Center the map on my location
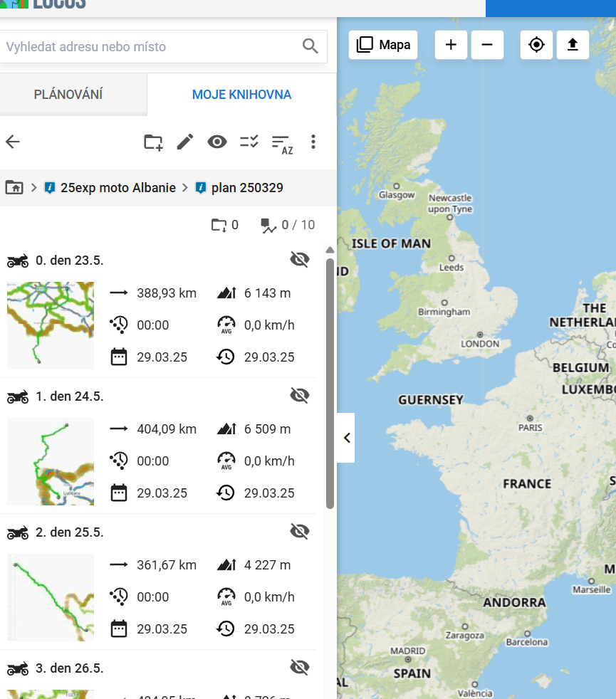 tap(536, 45)
